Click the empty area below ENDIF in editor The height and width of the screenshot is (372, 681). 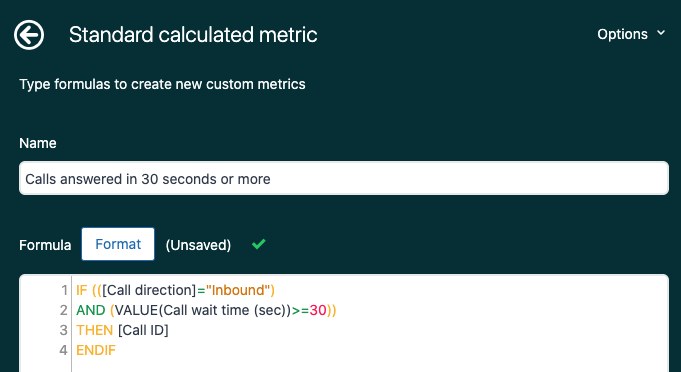369,365
